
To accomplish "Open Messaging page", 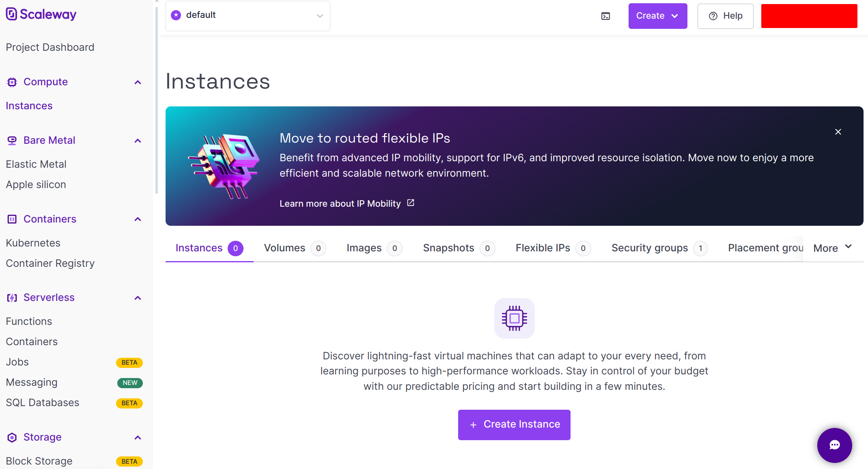I will [32, 383].
